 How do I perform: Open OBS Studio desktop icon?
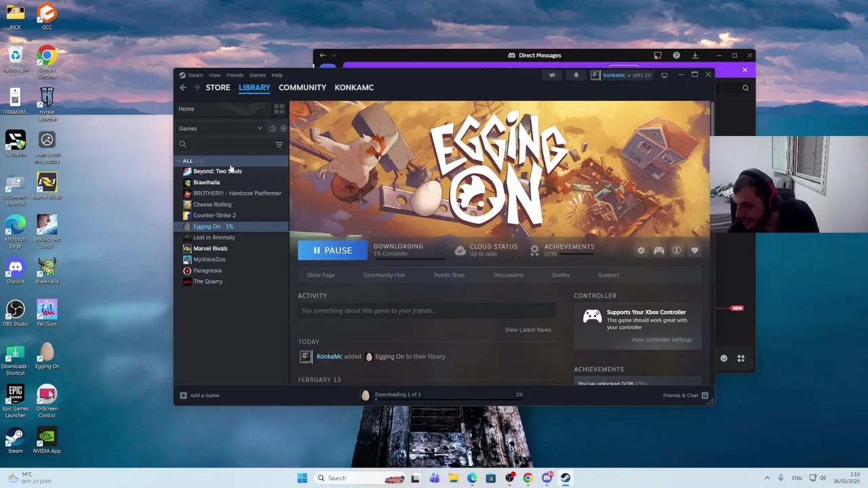pos(15,312)
